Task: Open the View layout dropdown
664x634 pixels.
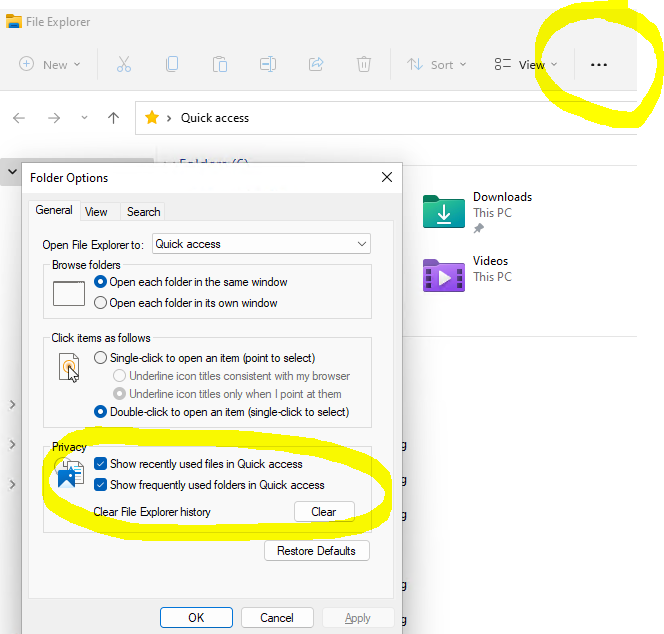Action: [x=526, y=64]
